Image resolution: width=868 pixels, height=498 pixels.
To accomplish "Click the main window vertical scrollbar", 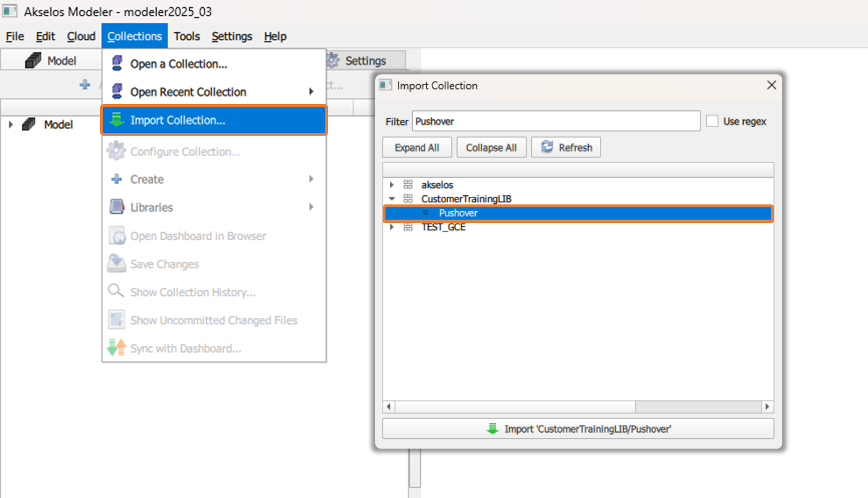I will click(x=415, y=468).
